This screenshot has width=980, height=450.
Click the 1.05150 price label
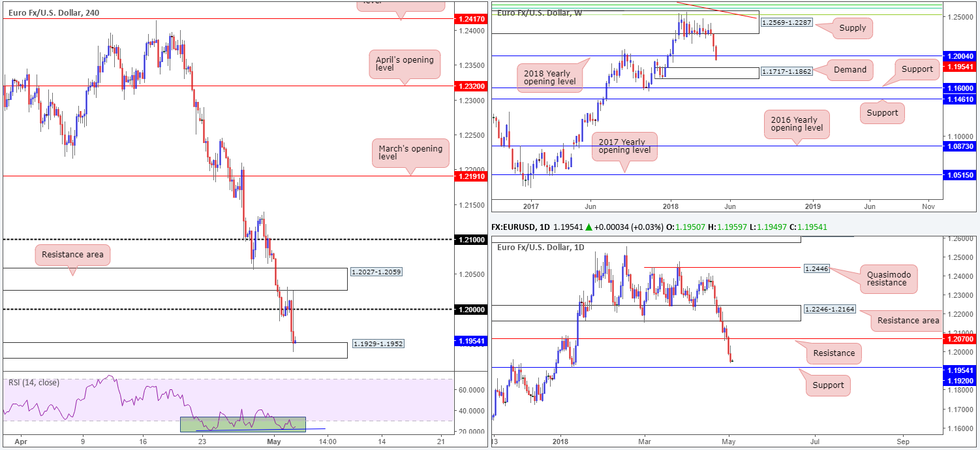[x=960, y=175]
